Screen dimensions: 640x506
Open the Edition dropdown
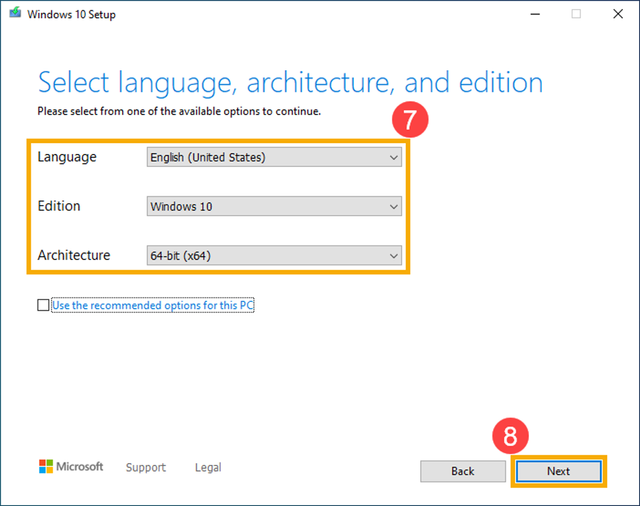(274, 206)
